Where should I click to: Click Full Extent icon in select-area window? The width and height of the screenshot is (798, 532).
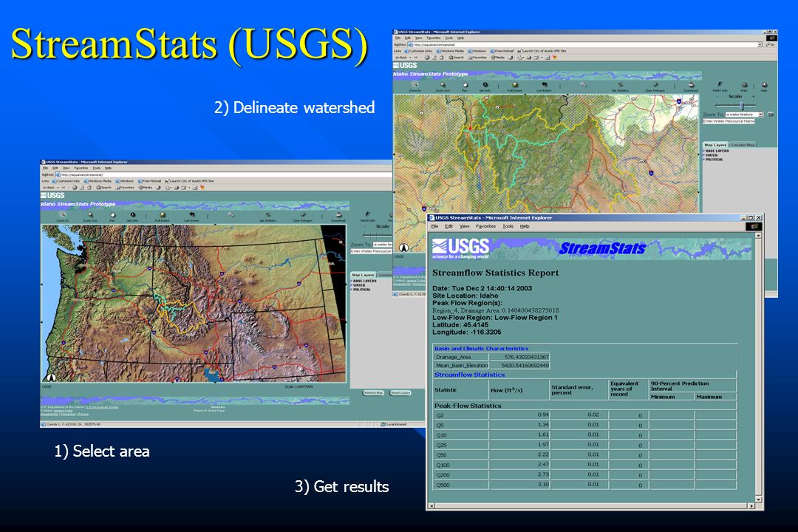(x=163, y=216)
